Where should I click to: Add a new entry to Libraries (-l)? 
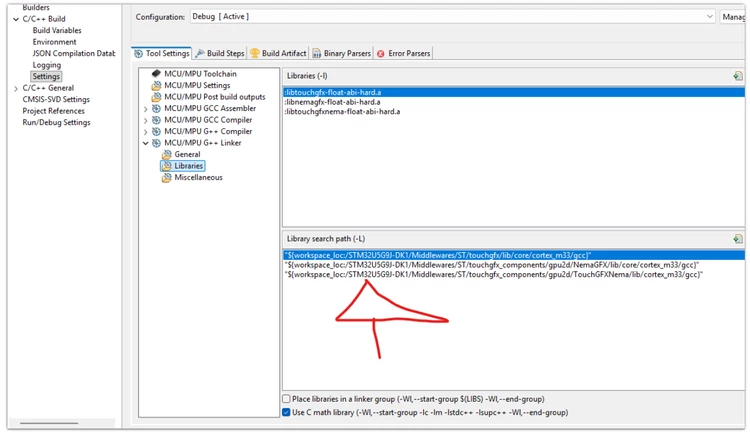pos(738,76)
